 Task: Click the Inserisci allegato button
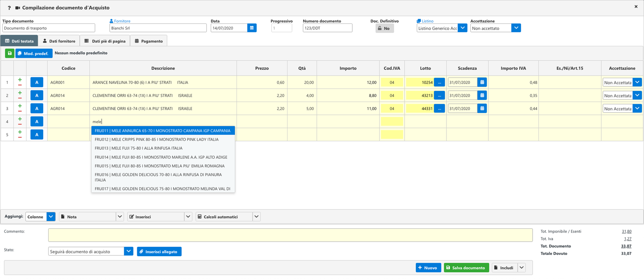pyautogui.click(x=159, y=251)
